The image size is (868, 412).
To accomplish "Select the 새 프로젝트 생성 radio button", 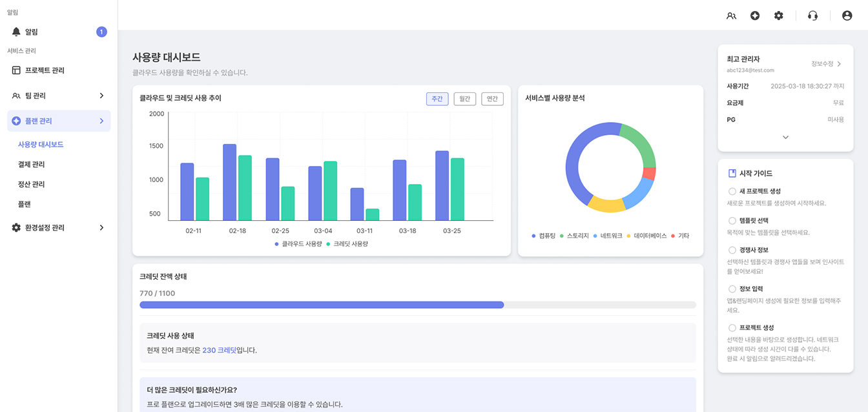I will pyautogui.click(x=732, y=192).
